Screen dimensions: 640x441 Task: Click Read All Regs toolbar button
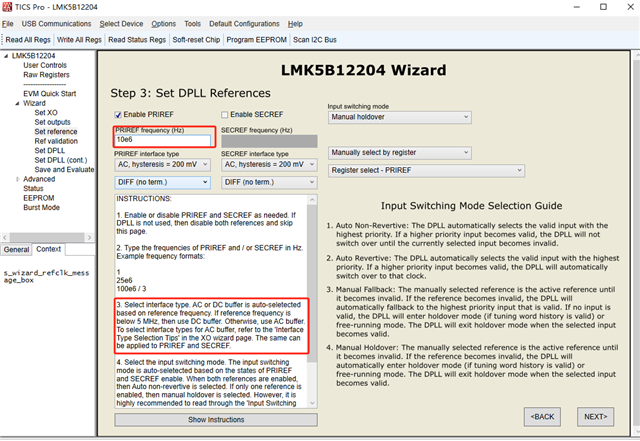(x=28, y=40)
